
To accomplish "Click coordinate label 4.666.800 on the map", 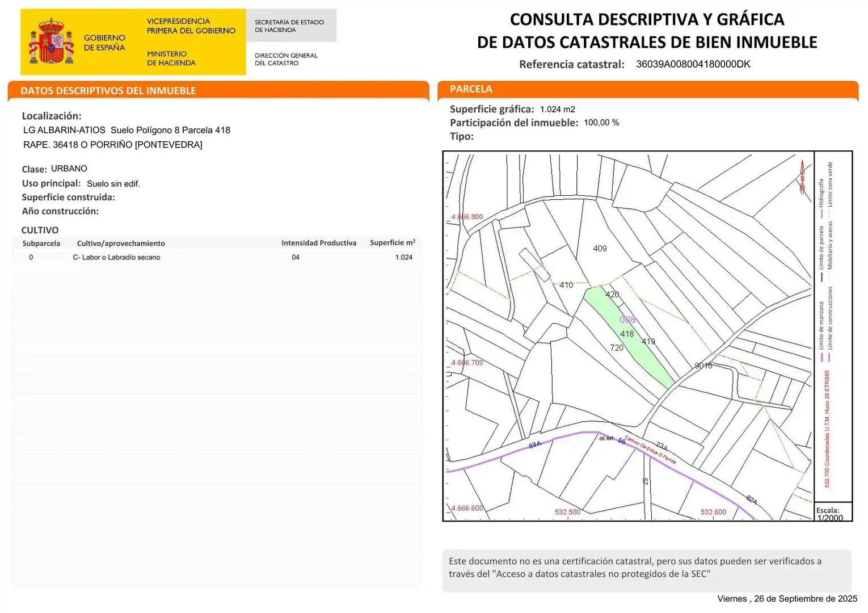I will point(467,217).
